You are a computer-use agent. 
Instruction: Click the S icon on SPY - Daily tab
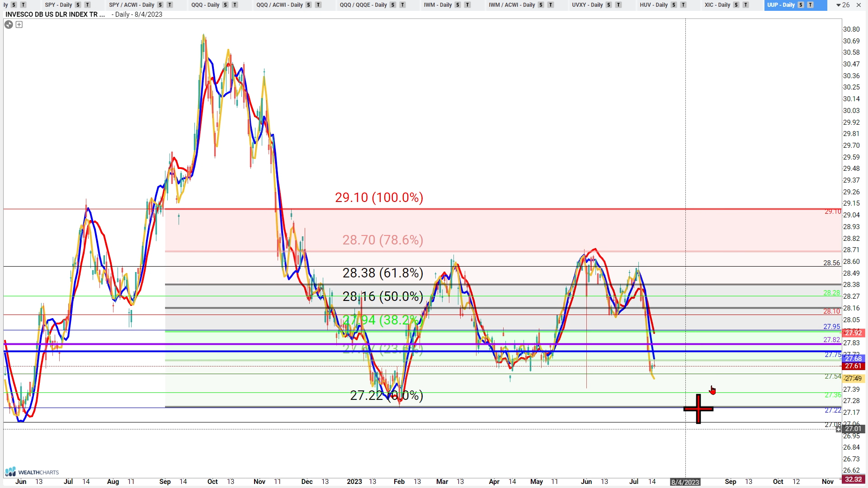click(78, 5)
